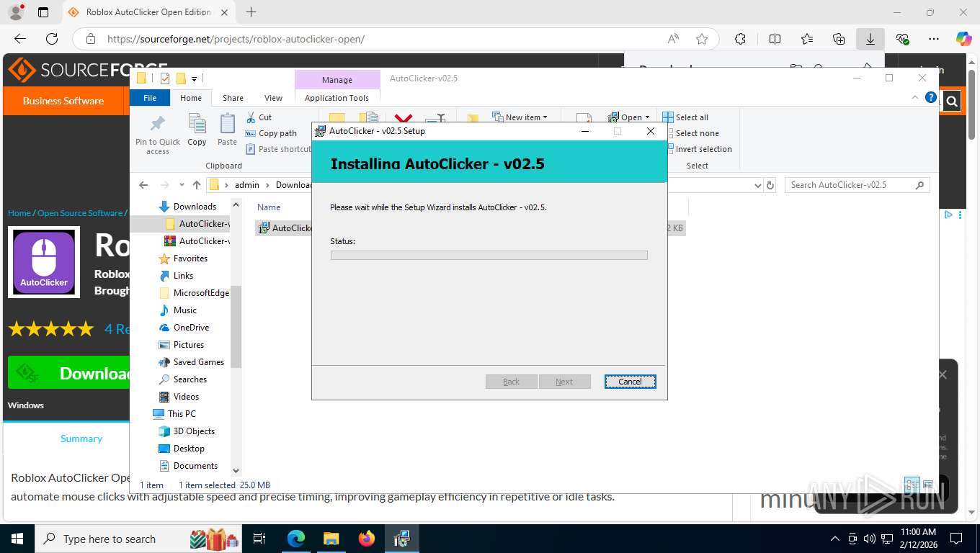Viewport: 980px width, 553px height.
Task: Switch to the Home ribbon tab
Action: (191, 98)
